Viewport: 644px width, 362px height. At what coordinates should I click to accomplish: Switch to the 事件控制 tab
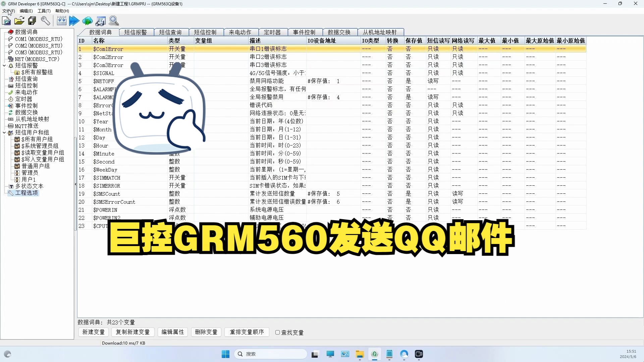tap(304, 32)
